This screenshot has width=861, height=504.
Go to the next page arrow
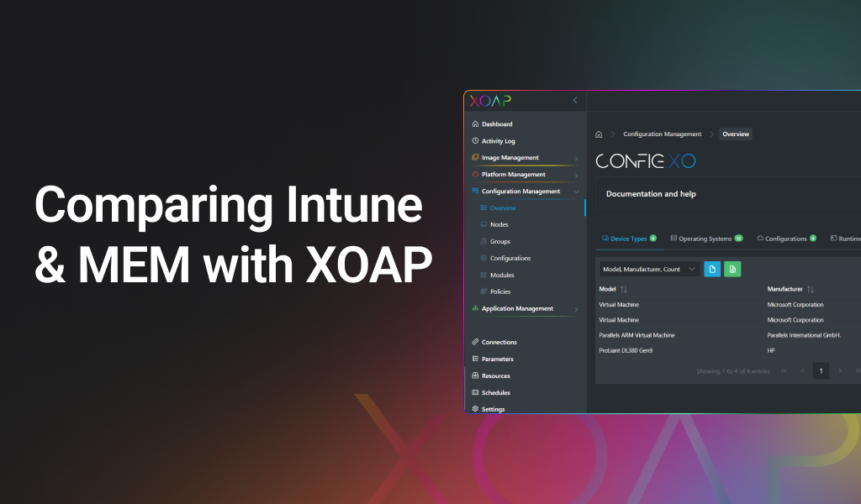coord(840,371)
